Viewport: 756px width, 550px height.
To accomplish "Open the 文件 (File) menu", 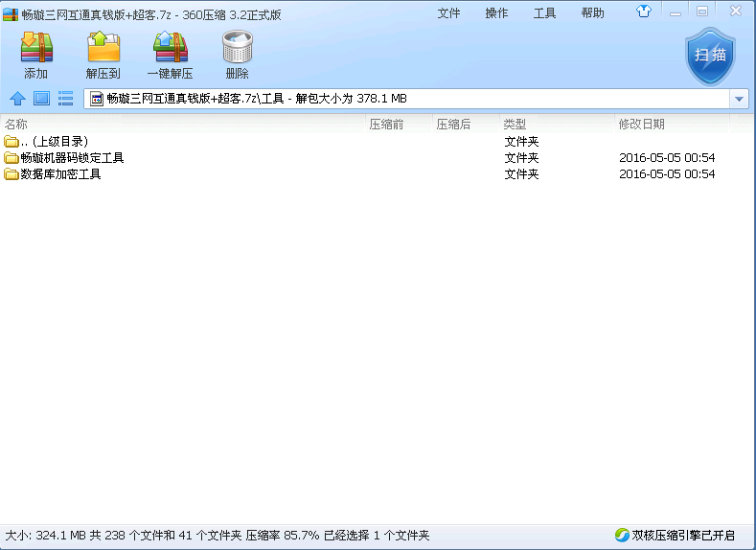I will coord(448,13).
